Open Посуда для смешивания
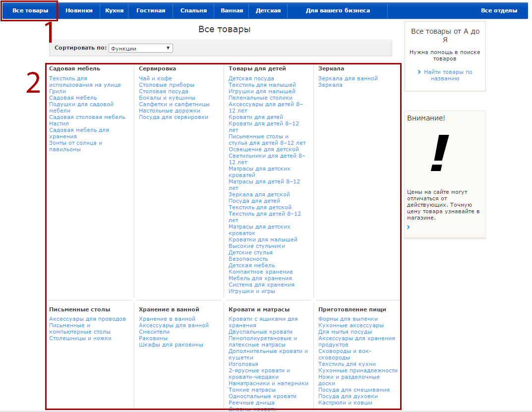Image resolution: width=532 pixels, height=412 pixels. (354, 390)
